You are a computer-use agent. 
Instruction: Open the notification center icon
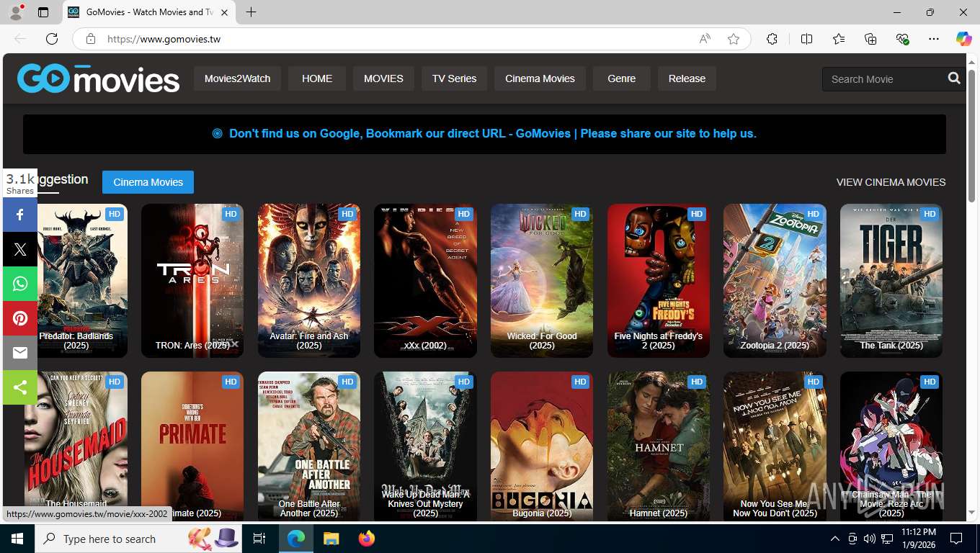(956, 539)
